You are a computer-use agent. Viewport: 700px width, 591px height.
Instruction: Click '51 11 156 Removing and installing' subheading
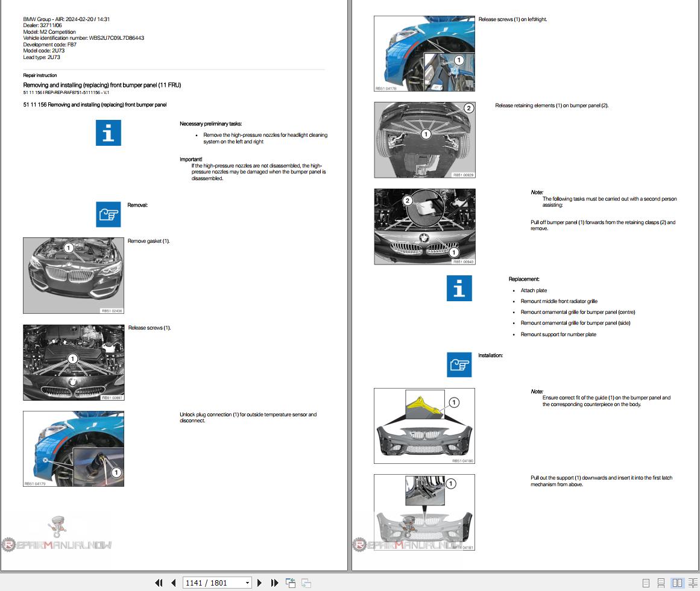(95, 105)
